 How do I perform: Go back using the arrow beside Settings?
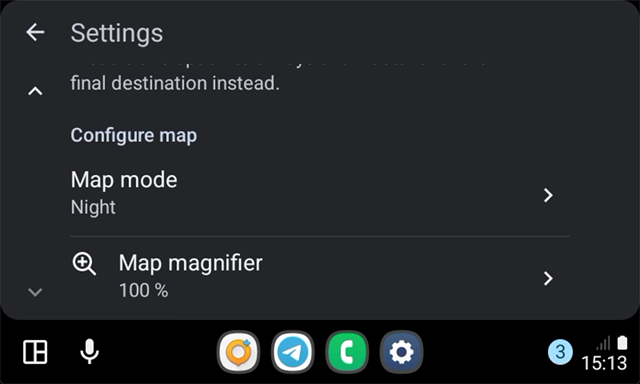(x=35, y=33)
